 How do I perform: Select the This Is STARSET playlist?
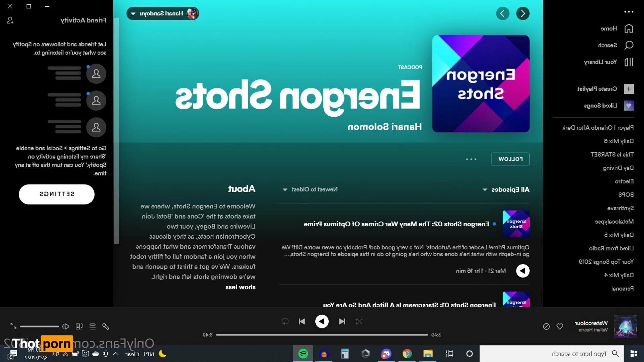[x=612, y=155]
